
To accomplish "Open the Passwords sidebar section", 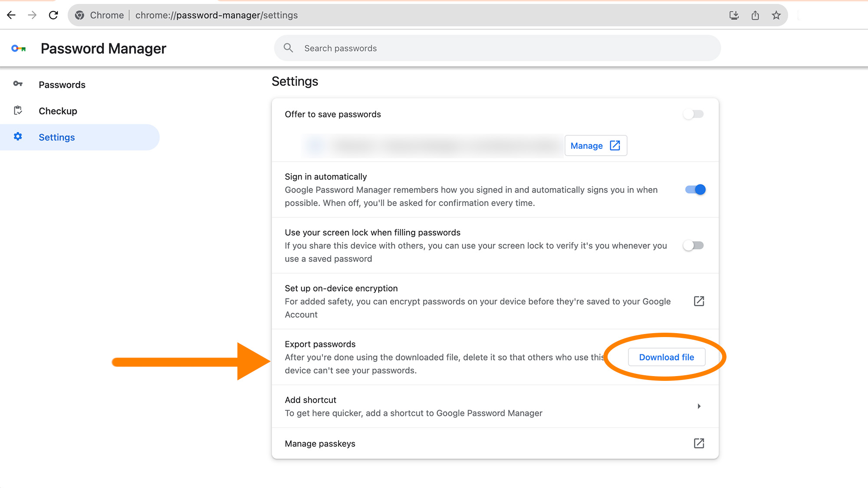I will coord(62,85).
